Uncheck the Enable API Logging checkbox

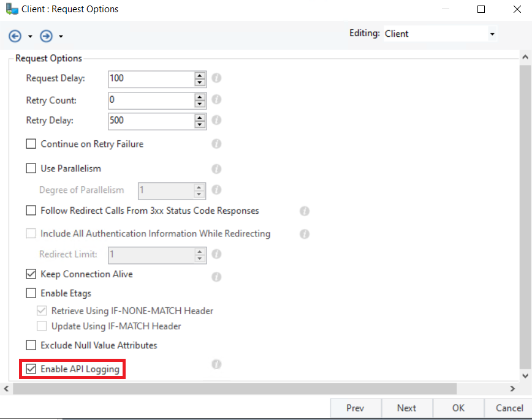pyautogui.click(x=31, y=369)
